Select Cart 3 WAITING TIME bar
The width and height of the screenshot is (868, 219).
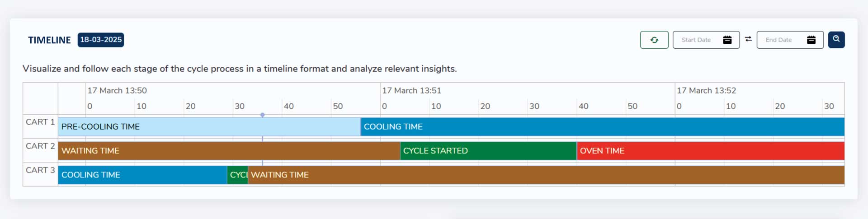[x=546, y=175]
